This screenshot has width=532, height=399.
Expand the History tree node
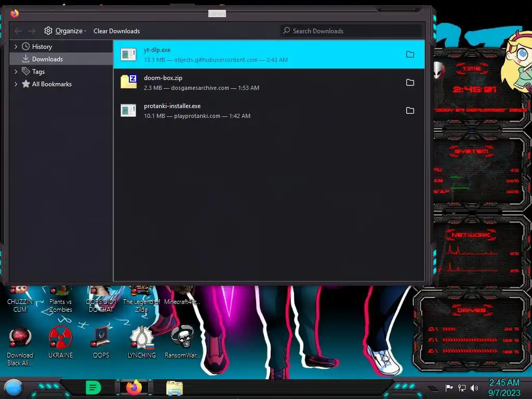16,46
